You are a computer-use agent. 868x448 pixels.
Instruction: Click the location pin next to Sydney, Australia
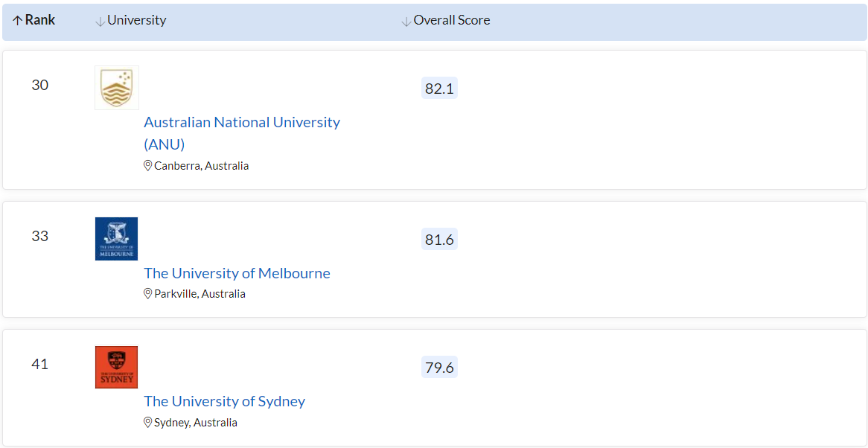(148, 423)
